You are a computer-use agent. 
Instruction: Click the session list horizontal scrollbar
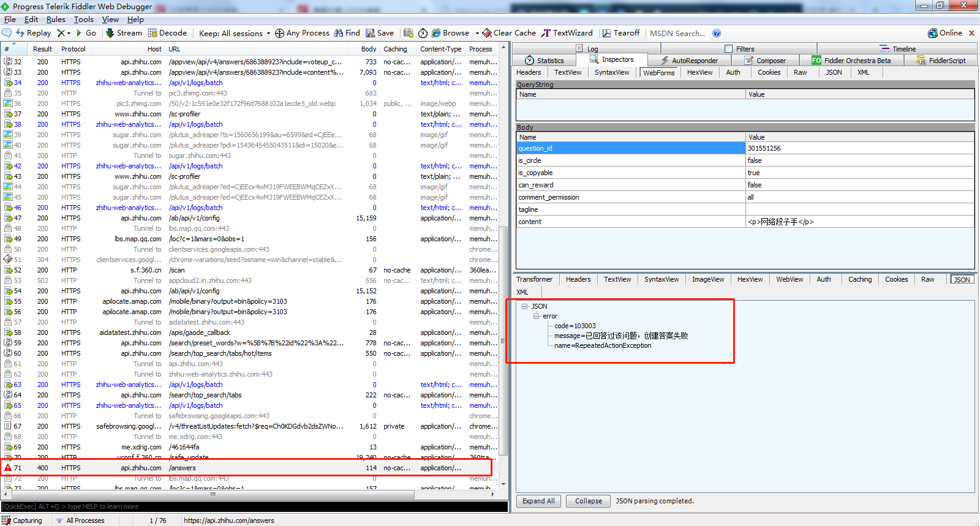point(213,494)
